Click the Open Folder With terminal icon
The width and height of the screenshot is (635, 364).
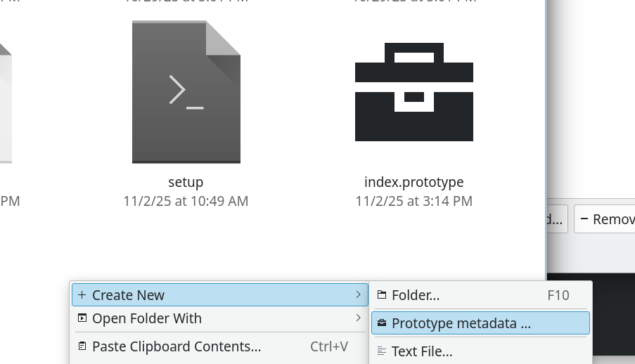click(x=82, y=318)
